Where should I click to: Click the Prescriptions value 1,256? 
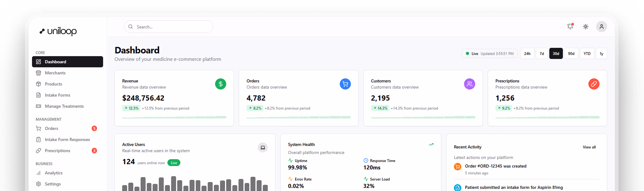coord(505,98)
